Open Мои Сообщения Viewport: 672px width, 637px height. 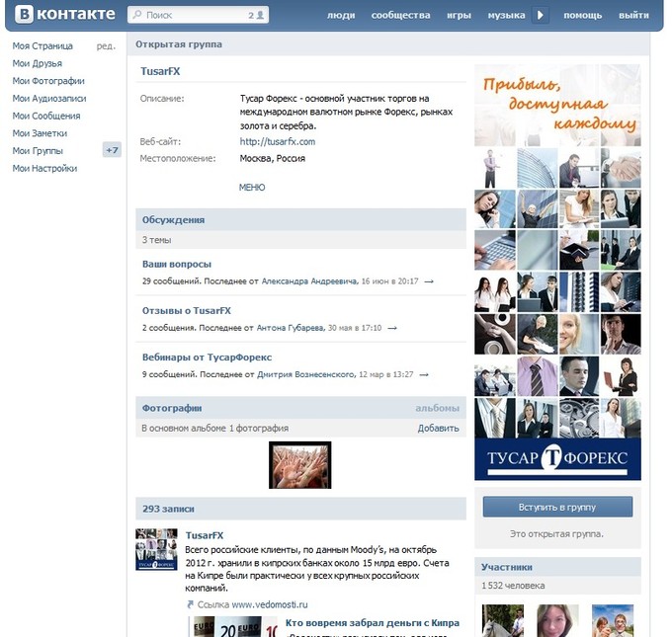[46, 117]
